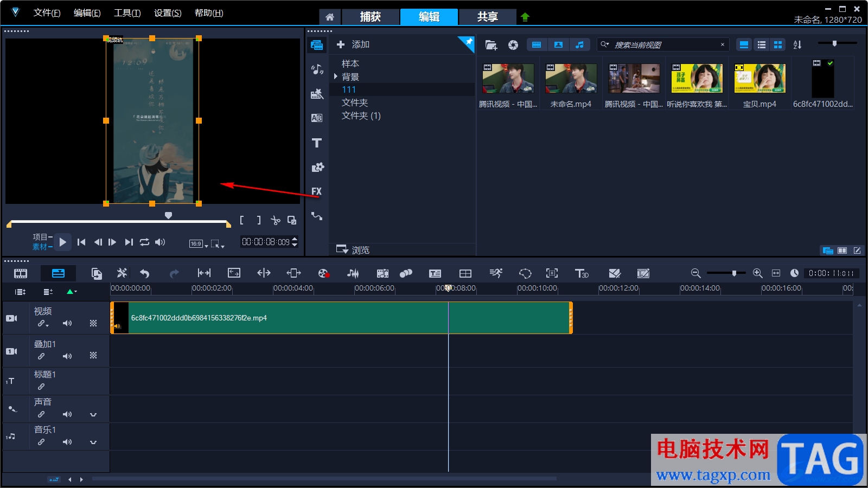
Task: Click the Import media files folder icon
Action: 491,45
